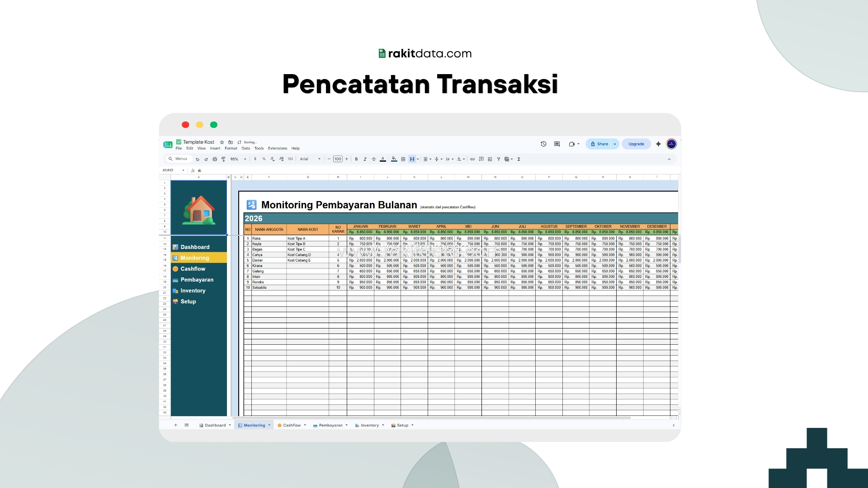Star the Template Kost document
868x488 pixels.
[x=222, y=142]
